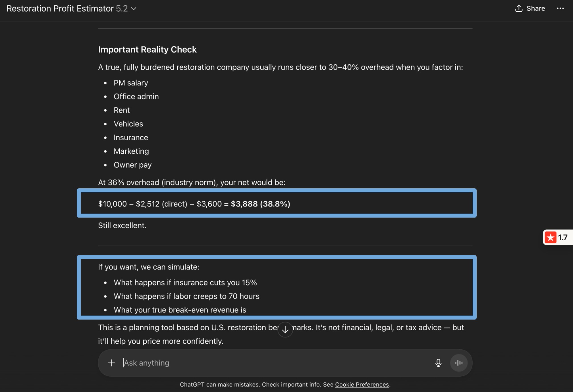573x392 pixels.
Task: Expand the version 5.2 chevron
Action: [134, 9]
